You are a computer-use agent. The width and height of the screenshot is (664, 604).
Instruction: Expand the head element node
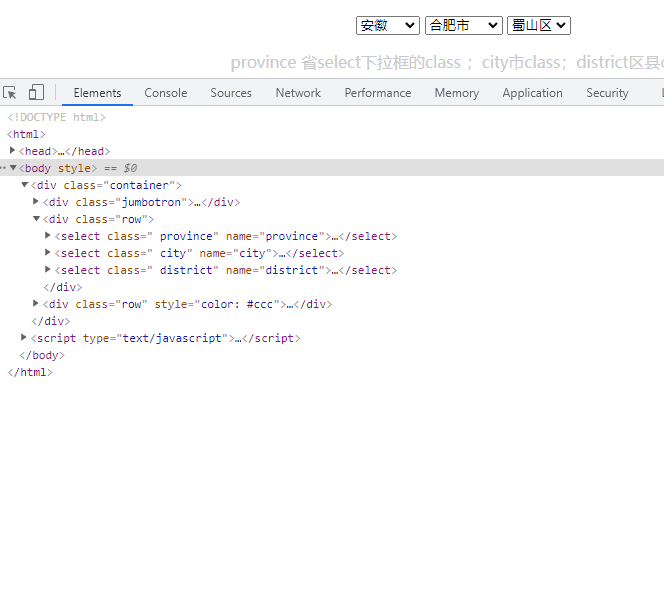[13, 151]
